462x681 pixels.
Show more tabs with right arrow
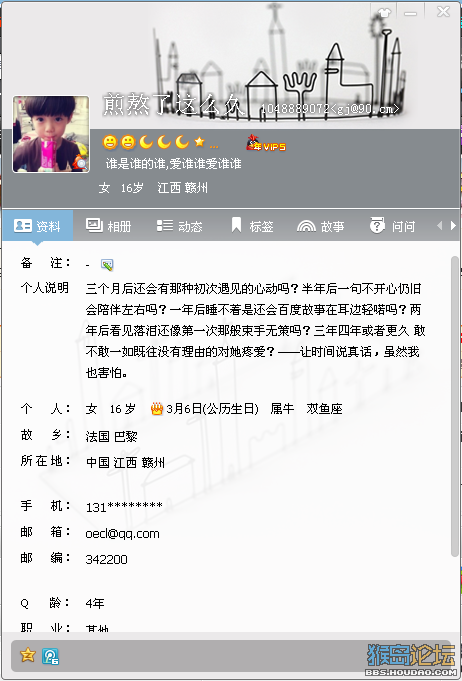point(453,225)
